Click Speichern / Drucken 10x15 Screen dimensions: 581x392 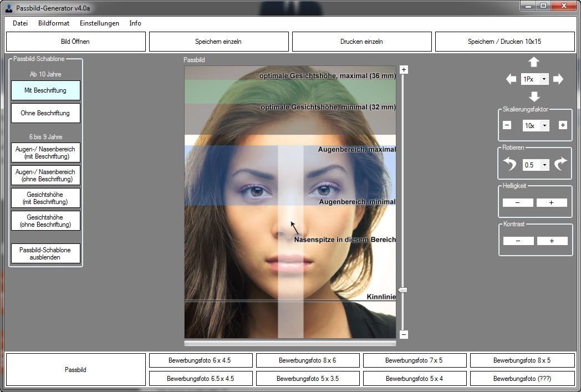click(x=504, y=41)
